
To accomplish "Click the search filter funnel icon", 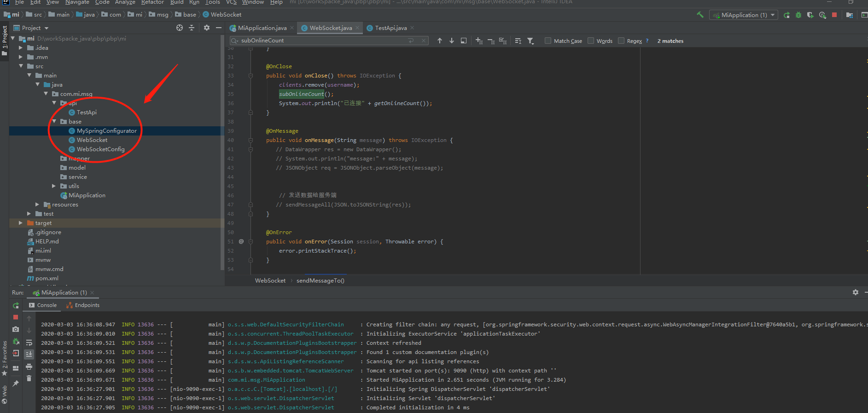I will [530, 41].
